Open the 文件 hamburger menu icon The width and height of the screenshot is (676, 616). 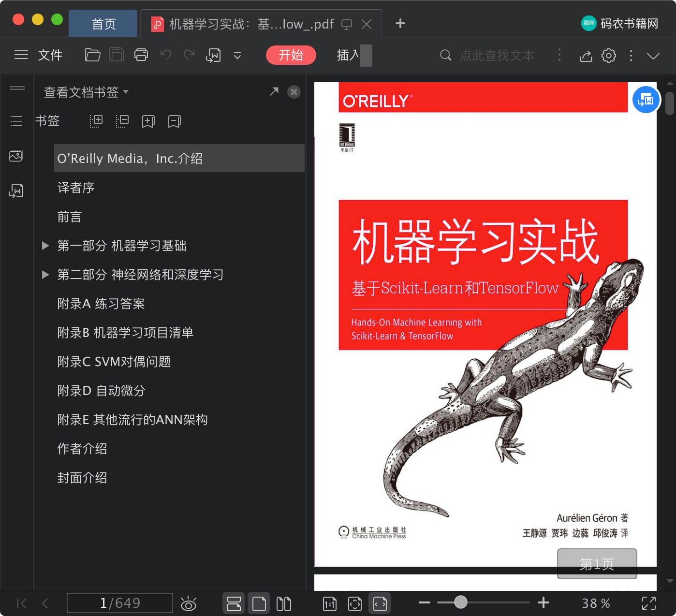coord(21,55)
